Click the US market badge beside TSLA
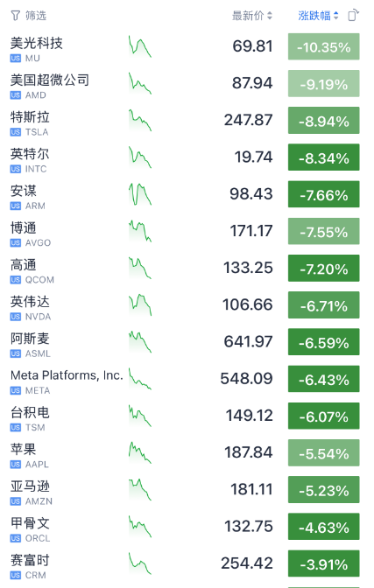This screenshot has width=374, height=588. click(16, 132)
